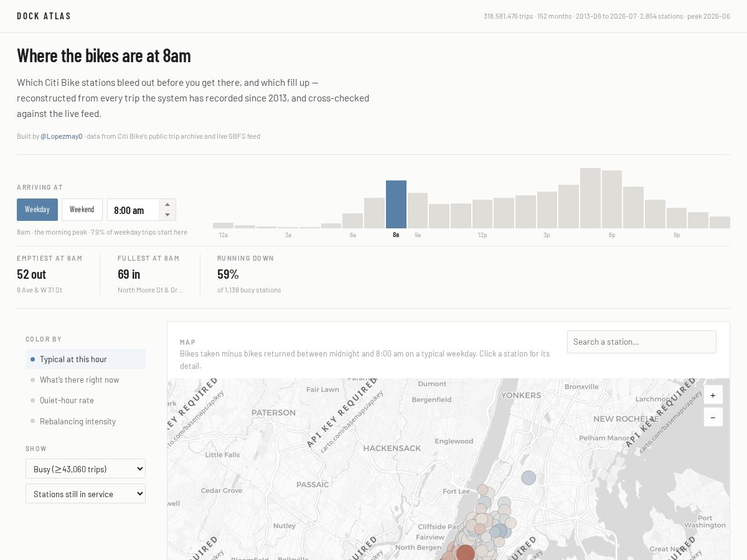Increase arrival time with up stepper arrow

pyautogui.click(x=167, y=205)
